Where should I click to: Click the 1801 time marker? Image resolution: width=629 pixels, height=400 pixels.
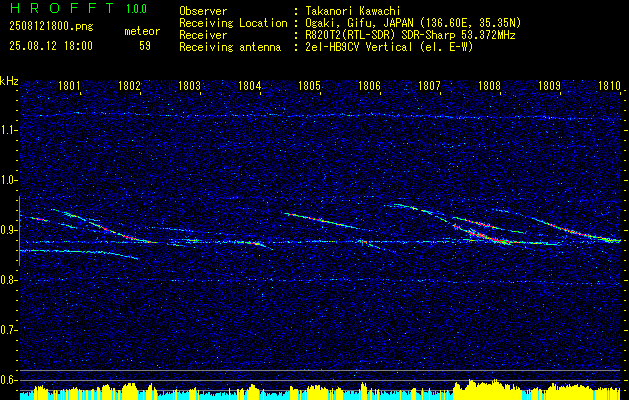coord(69,85)
